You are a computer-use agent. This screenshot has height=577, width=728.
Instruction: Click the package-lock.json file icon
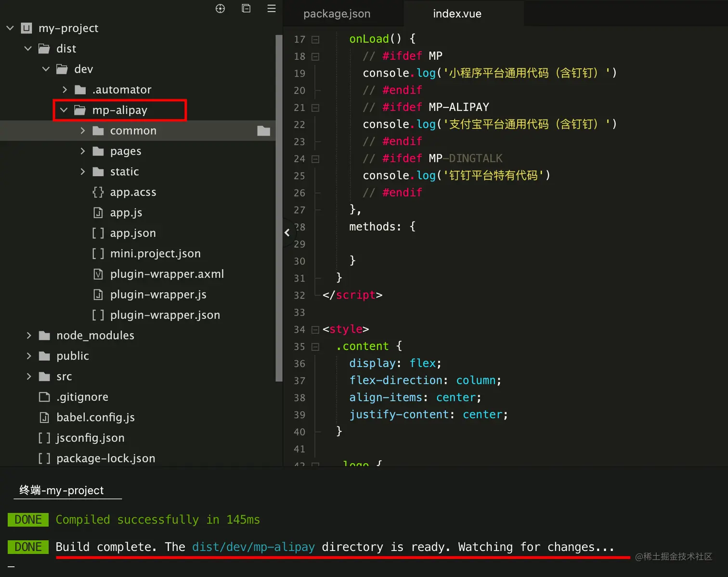tap(44, 458)
